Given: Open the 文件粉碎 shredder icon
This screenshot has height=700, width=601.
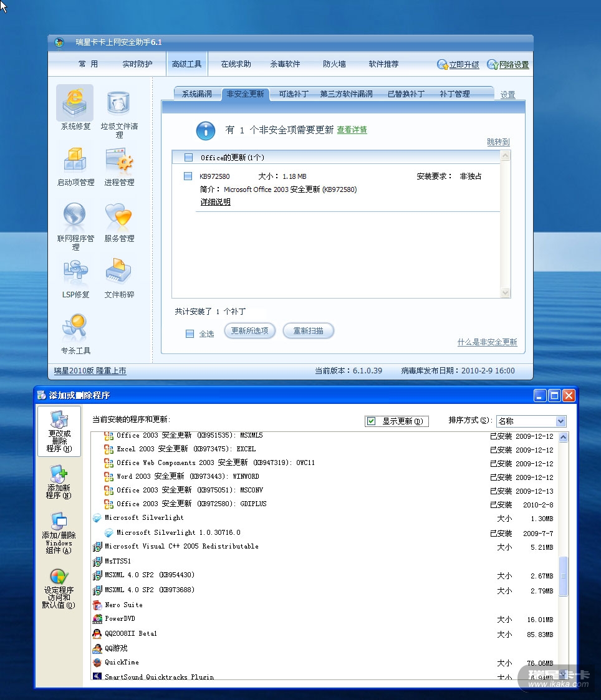Looking at the screenshot, I should click(x=118, y=271).
